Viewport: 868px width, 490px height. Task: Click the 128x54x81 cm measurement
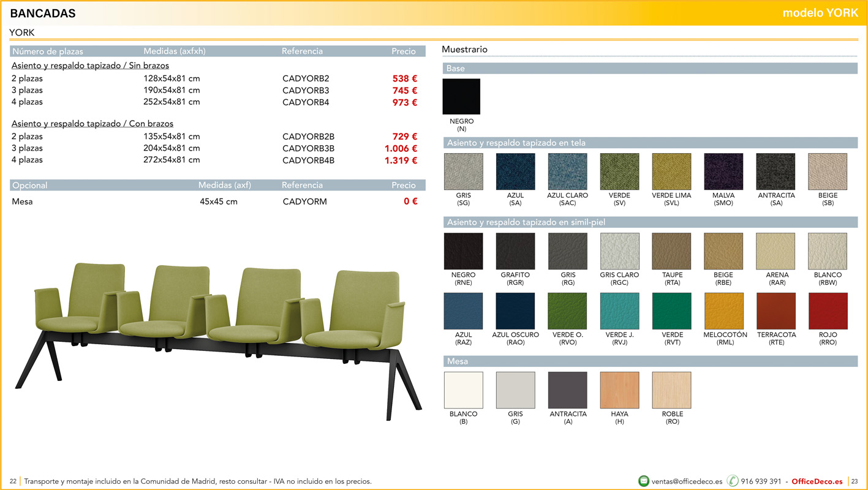click(x=172, y=78)
